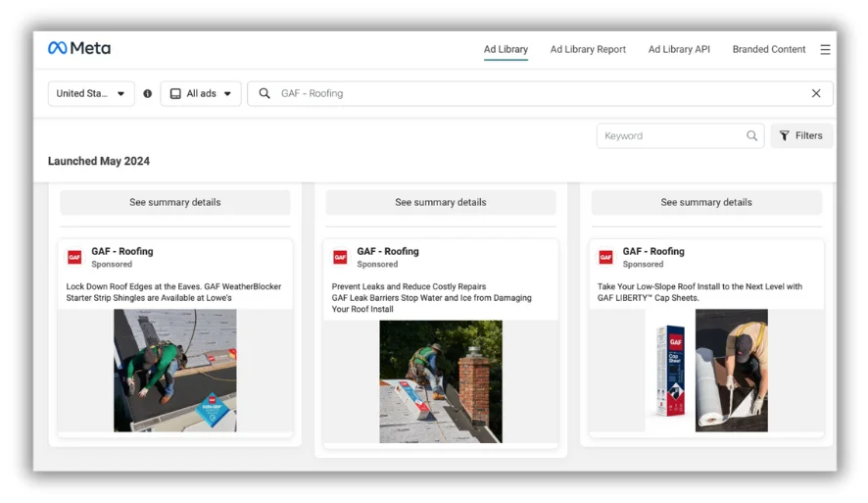This screenshot has height=503, width=868.
Task: Click the GAF logo on the LIBERTY Cap Sheets ad
Action: click(x=606, y=257)
